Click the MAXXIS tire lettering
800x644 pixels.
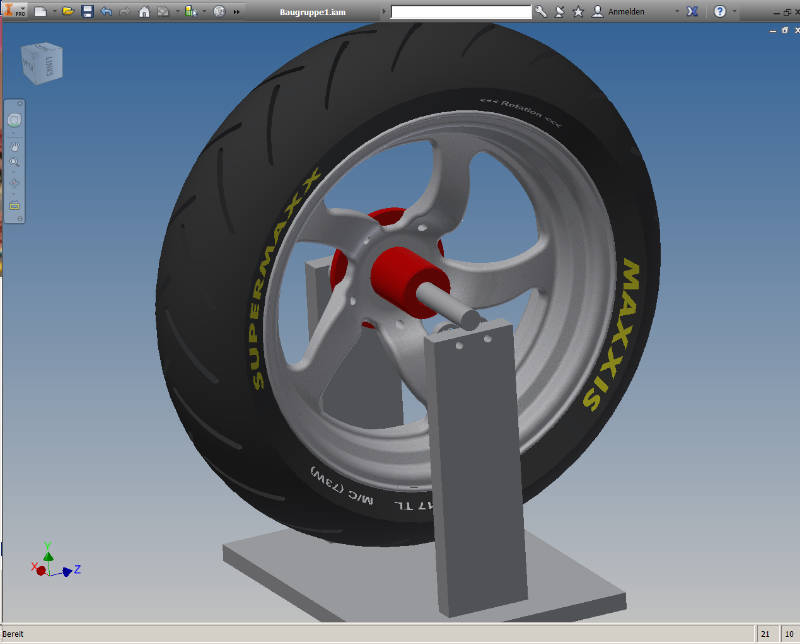(612, 335)
